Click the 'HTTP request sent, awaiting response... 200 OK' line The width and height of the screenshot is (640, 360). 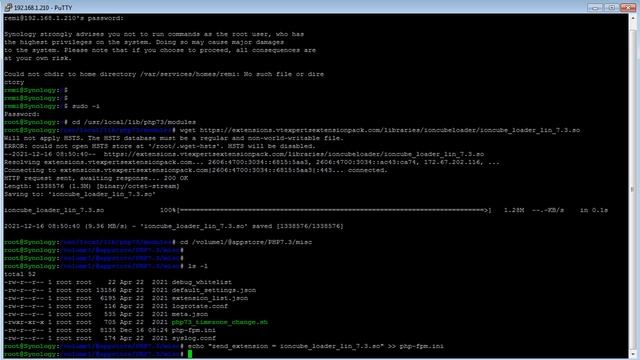point(96,178)
